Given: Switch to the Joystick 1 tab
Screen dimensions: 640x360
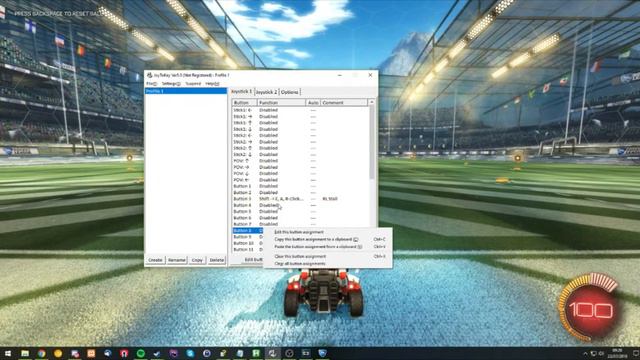Looking at the screenshot, I should click(242, 91).
